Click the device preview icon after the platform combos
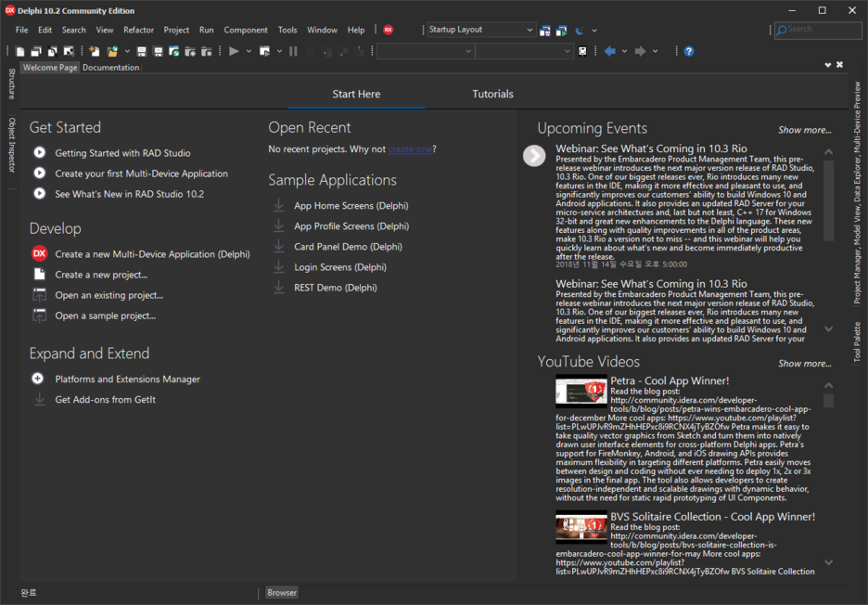868x605 pixels. 582,52
